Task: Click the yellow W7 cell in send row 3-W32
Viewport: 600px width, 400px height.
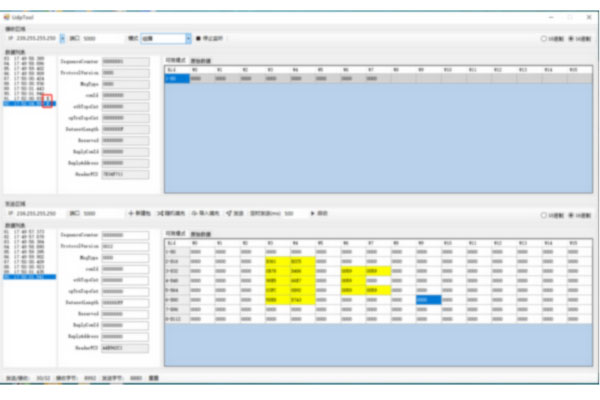Action: coord(378,271)
